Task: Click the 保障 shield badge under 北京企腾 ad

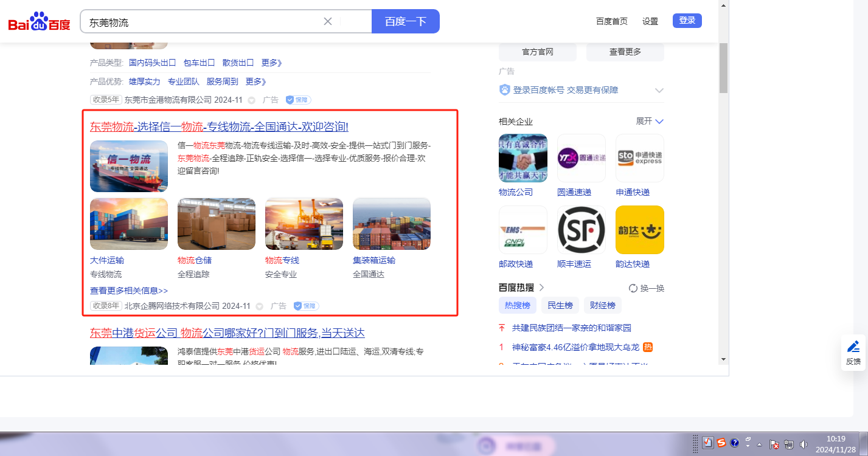Action: coord(306,306)
